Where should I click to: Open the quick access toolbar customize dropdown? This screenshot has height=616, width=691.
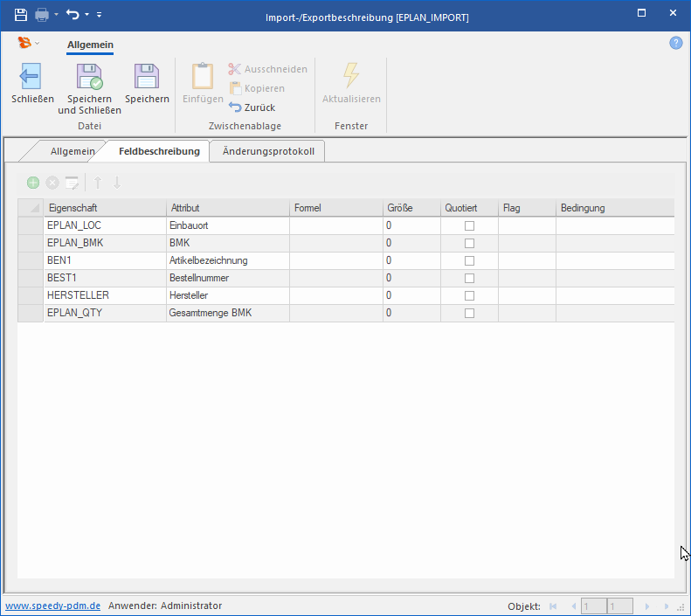pyautogui.click(x=99, y=15)
